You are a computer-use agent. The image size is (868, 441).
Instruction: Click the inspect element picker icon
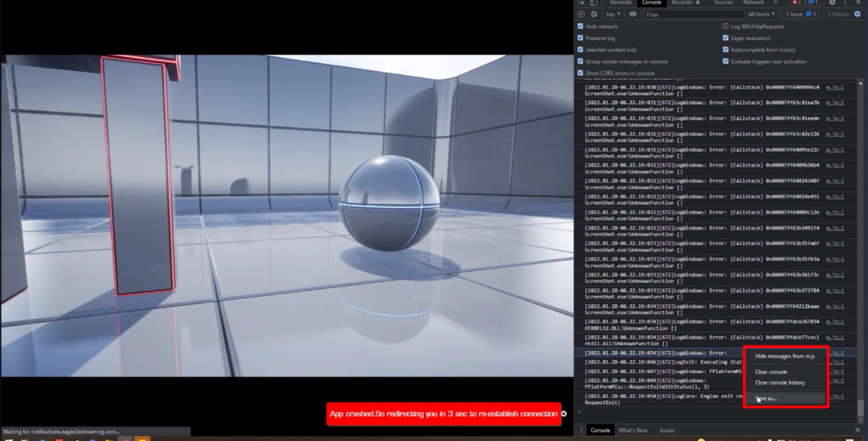(581, 3)
